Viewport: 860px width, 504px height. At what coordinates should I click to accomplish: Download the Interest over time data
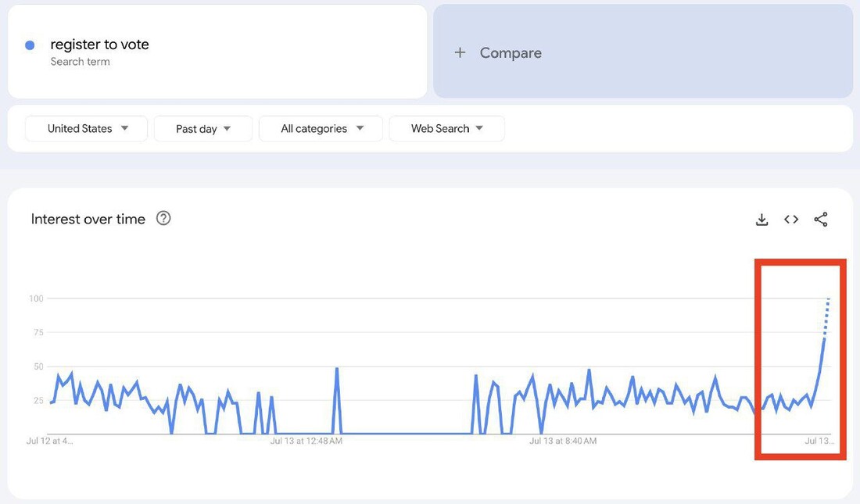761,220
